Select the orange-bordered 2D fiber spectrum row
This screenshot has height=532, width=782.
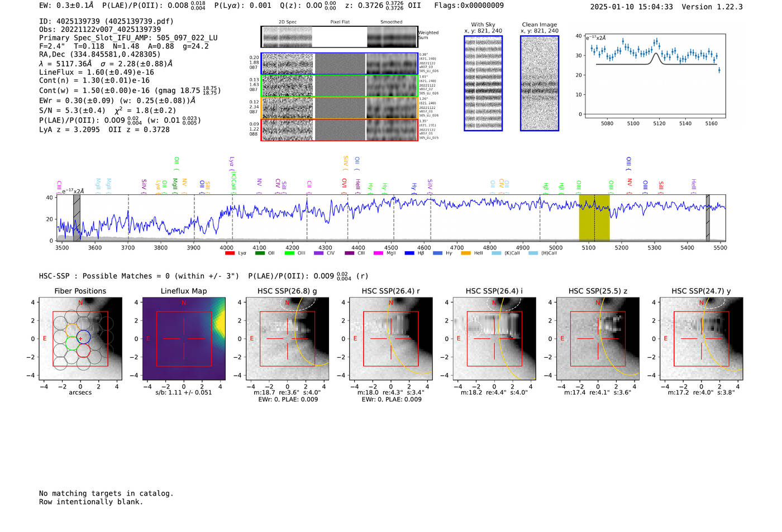[340, 108]
